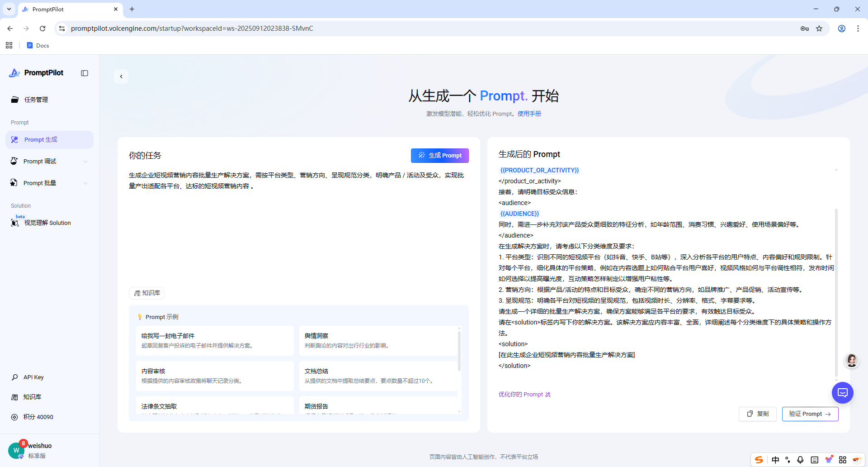868x467 pixels.
Task: Collapse the sidebar panel icon
Action: [x=85, y=73]
